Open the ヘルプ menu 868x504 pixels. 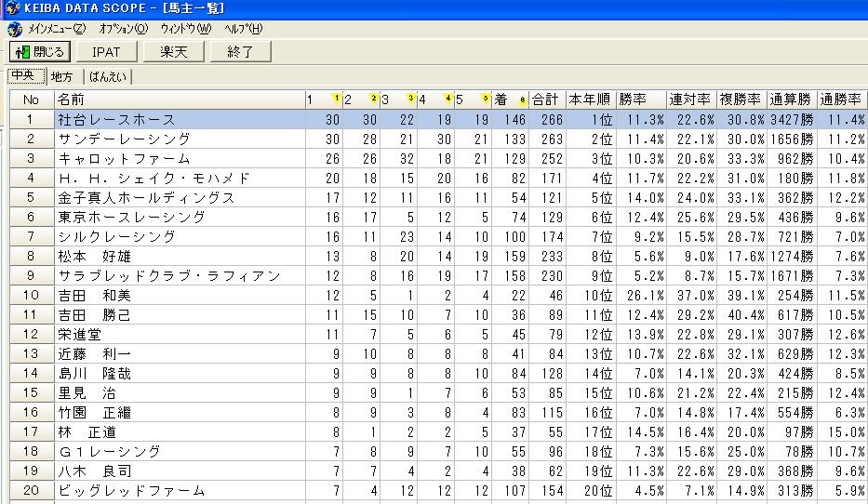[244, 29]
